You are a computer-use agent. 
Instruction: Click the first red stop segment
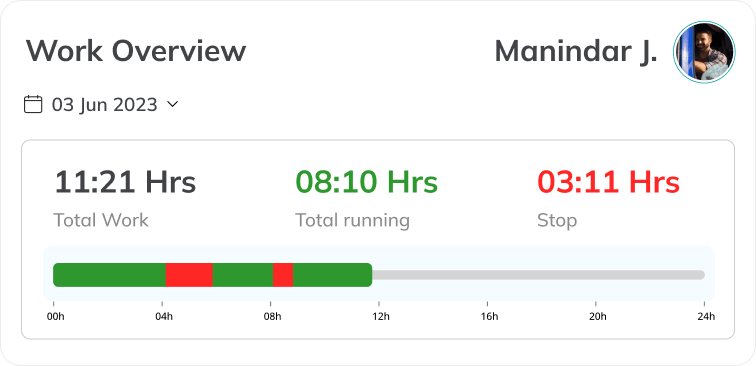(x=189, y=275)
